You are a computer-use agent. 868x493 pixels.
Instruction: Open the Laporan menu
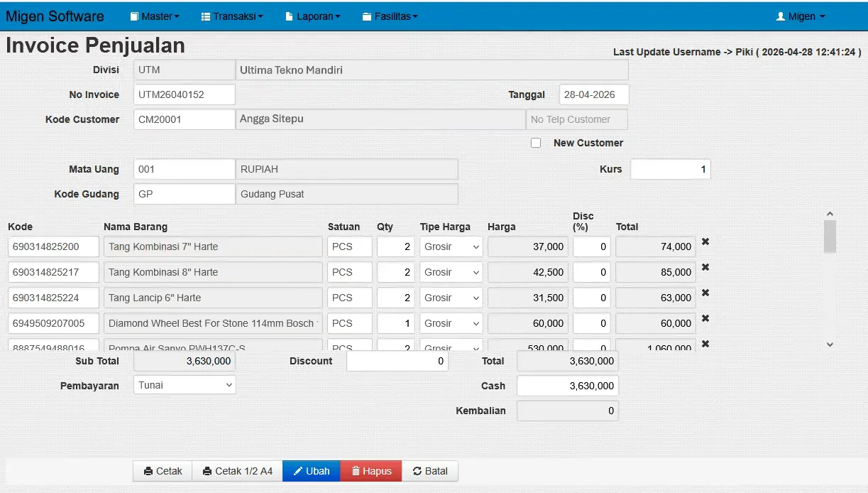[313, 16]
